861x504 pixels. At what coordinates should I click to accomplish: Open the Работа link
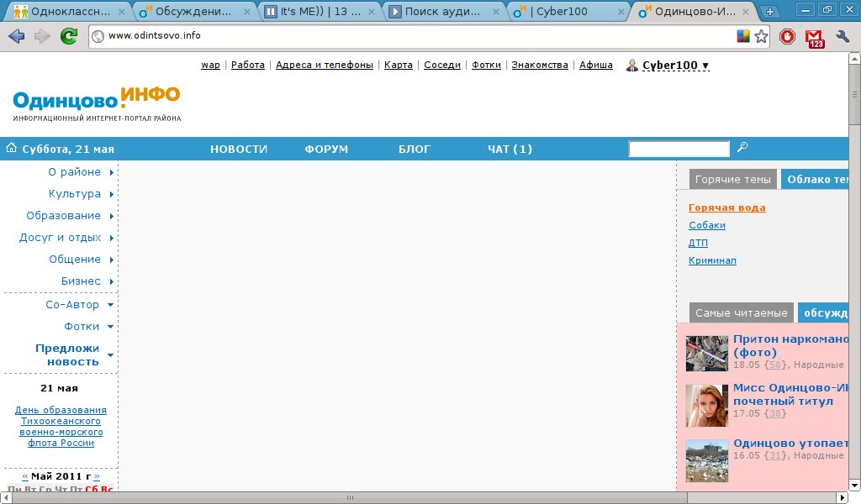[x=248, y=65]
